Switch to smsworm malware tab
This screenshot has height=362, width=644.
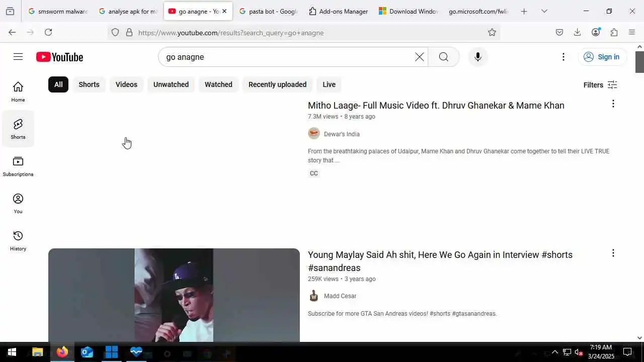pyautogui.click(x=57, y=11)
